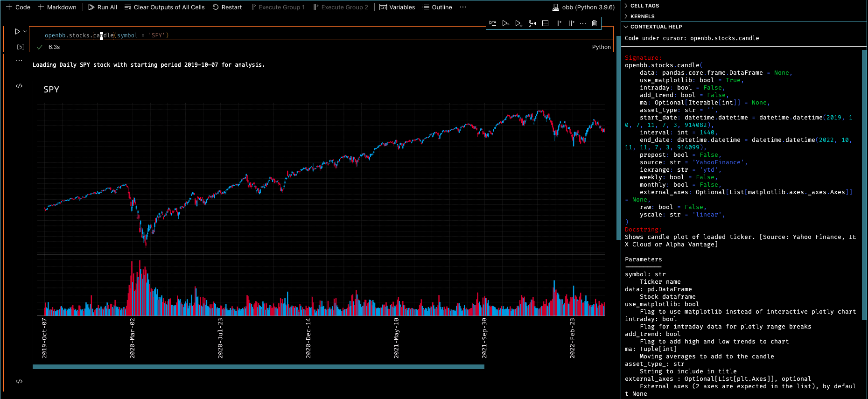Add cell to Execute Group 1 icon

[559, 23]
